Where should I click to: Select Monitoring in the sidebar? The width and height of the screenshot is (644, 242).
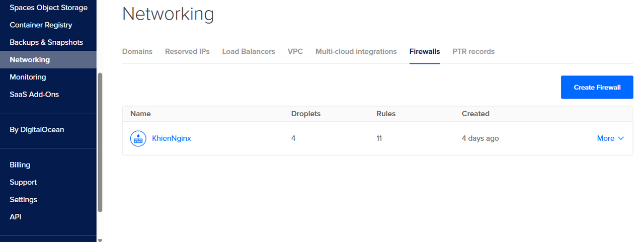(28, 77)
